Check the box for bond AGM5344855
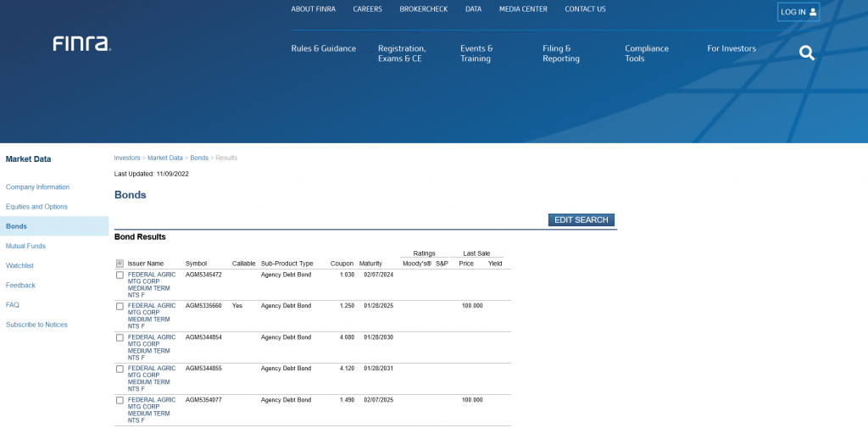The height and width of the screenshot is (428, 868). click(x=120, y=369)
